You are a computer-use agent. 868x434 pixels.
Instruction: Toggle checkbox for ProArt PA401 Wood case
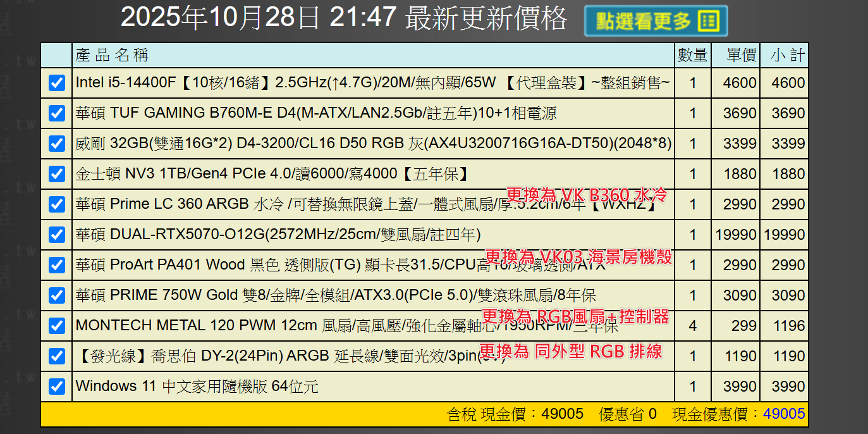57,265
